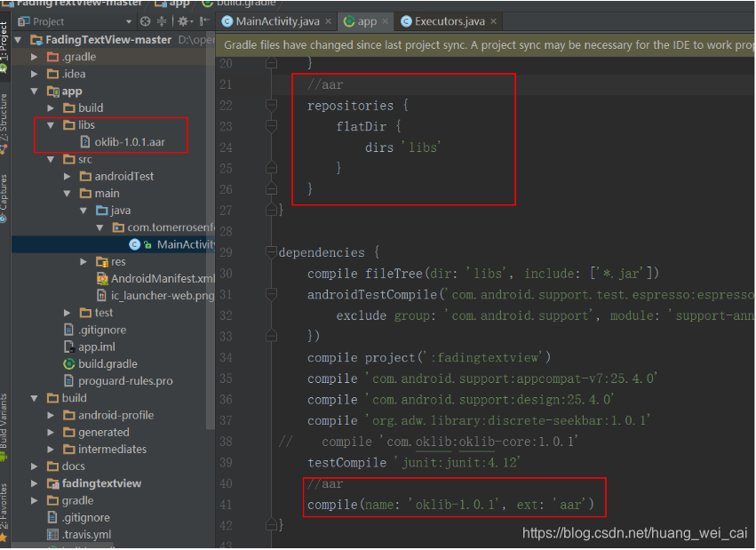Expand the .idea folder
This screenshot has height=550, width=756.
pyautogui.click(x=35, y=74)
